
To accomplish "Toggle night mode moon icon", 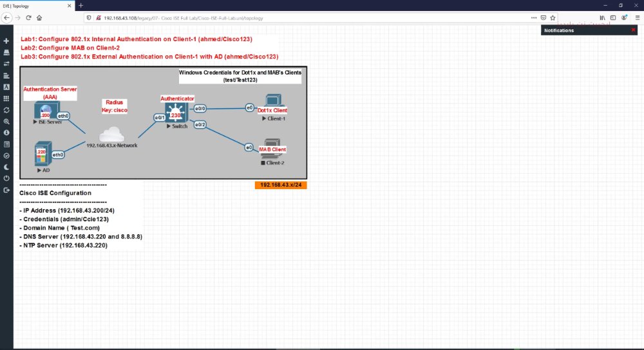I will 6,167.
